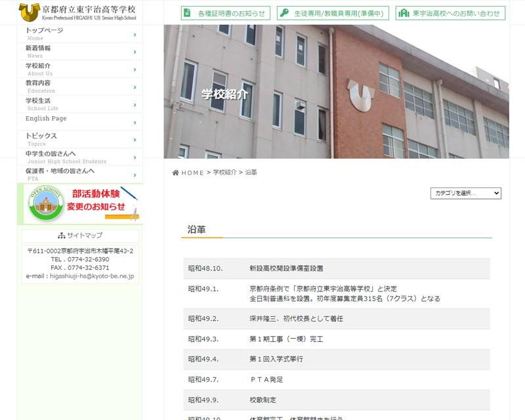Click the home icon in breadcrumb
Viewport: 525px width, 420px height.
tap(176, 173)
